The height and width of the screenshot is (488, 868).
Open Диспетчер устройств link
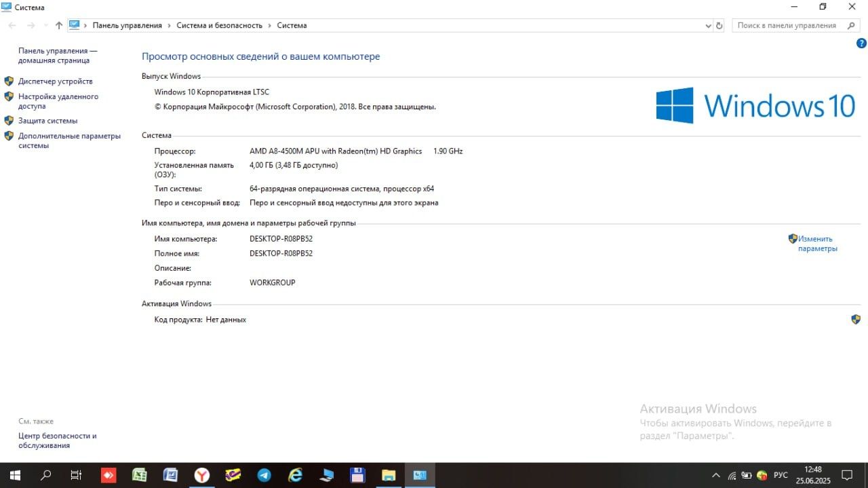click(x=56, y=81)
